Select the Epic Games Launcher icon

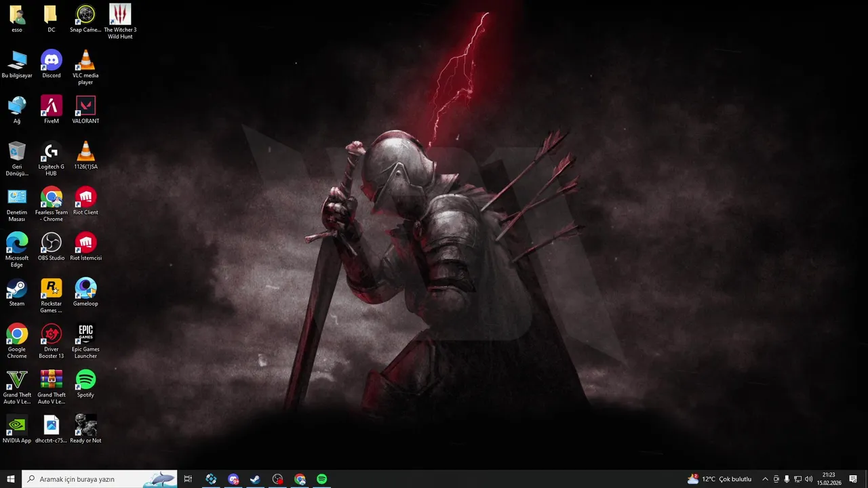pos(85,340)
